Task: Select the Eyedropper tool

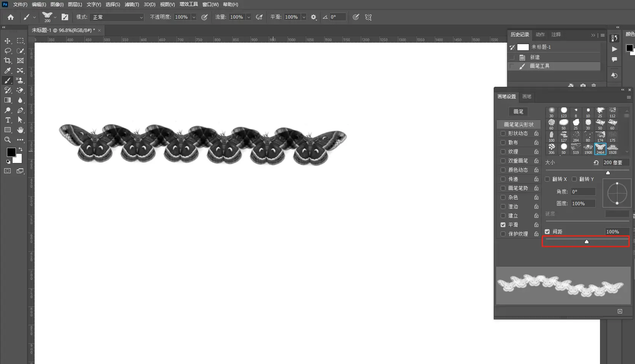Action: click(x=8, y=70)
